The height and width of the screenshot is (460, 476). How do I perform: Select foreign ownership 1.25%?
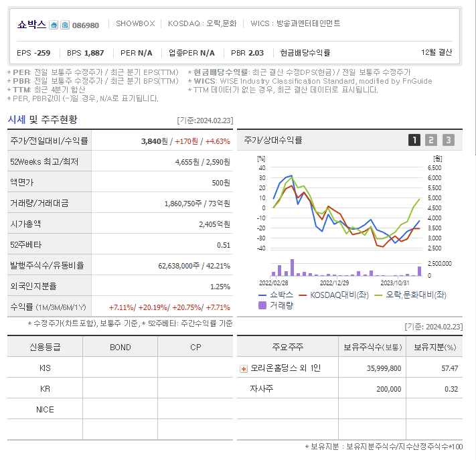220,287
